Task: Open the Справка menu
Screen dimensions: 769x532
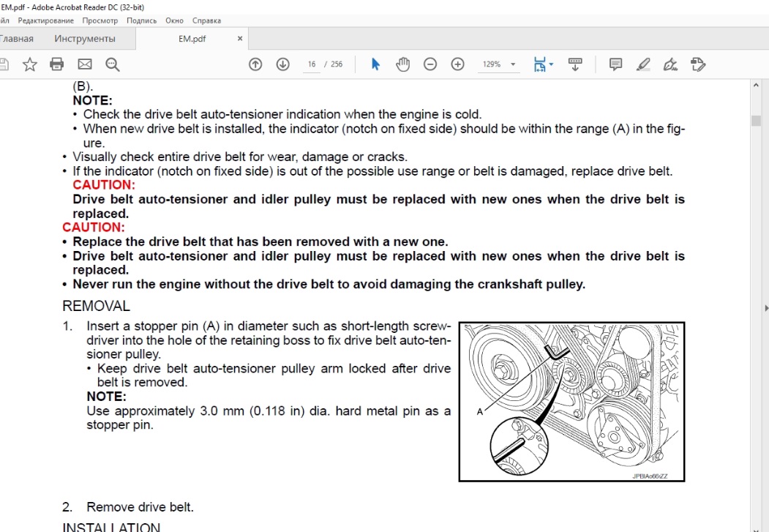Action: [206, 20]
